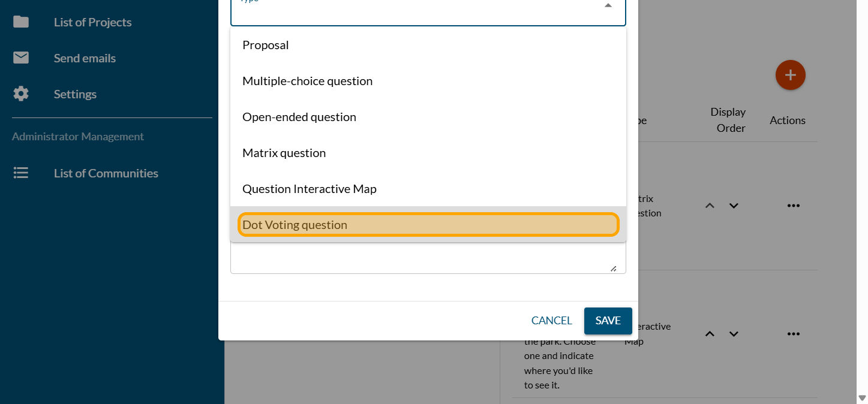Click the list icon for List of Communities
This screenshot has width=868, height=404.
21,173
